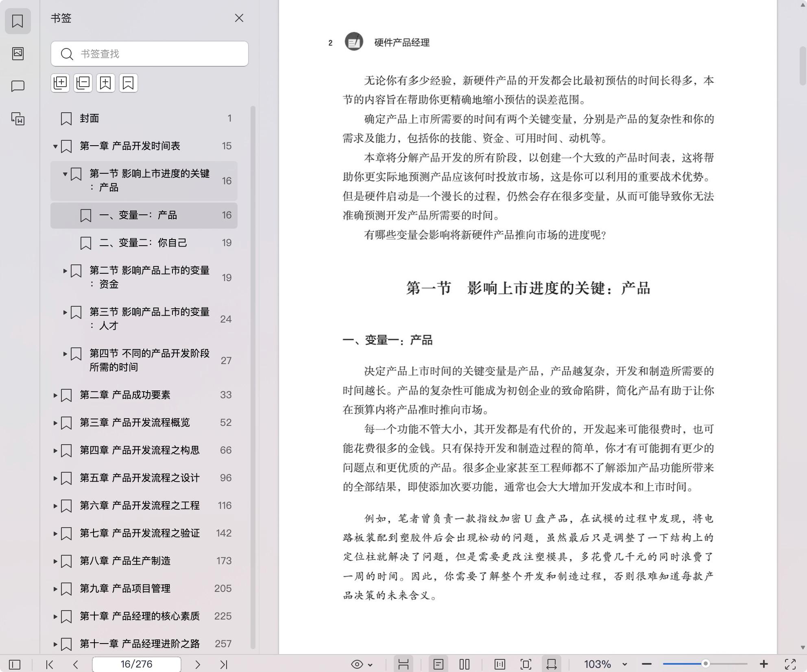
Task: Open the comments panel icon
Action: point(17,86)
